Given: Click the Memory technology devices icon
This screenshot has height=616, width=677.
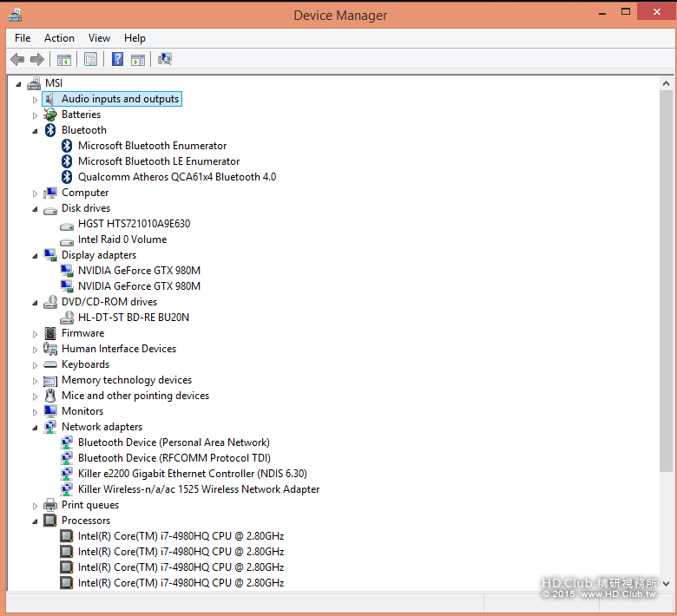Looking at the screenshot, I should pyautogui.click(x=50, y=381).
